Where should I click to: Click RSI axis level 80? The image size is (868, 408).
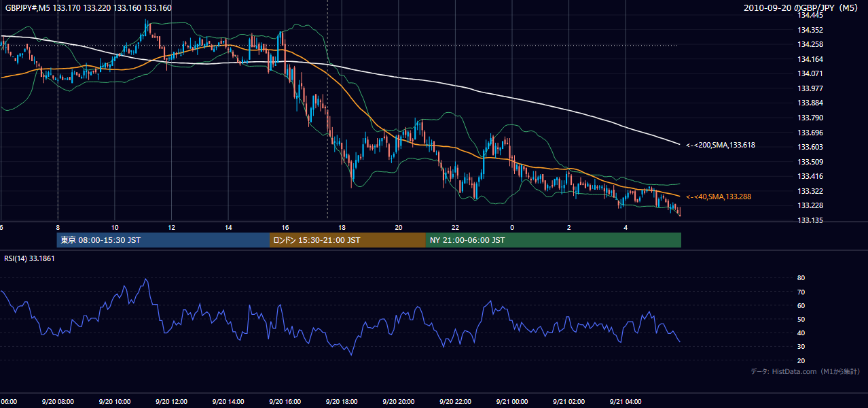coord(801,278)
